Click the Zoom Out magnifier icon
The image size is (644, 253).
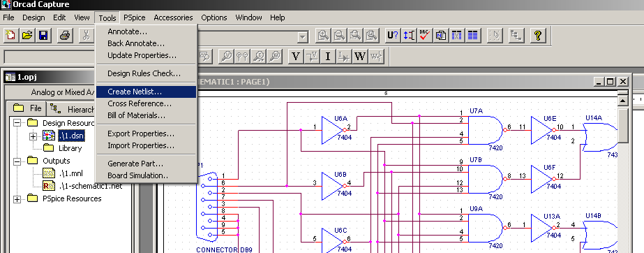click(339, 36)
